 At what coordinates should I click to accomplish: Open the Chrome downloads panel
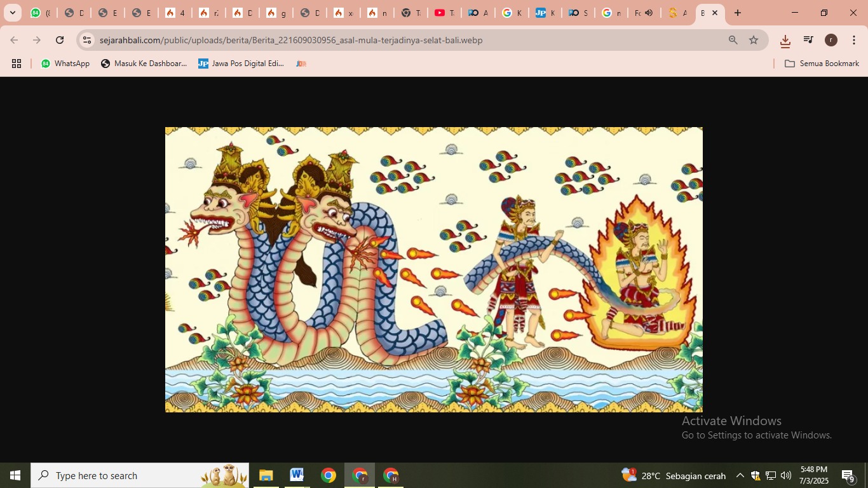(785, 41)
